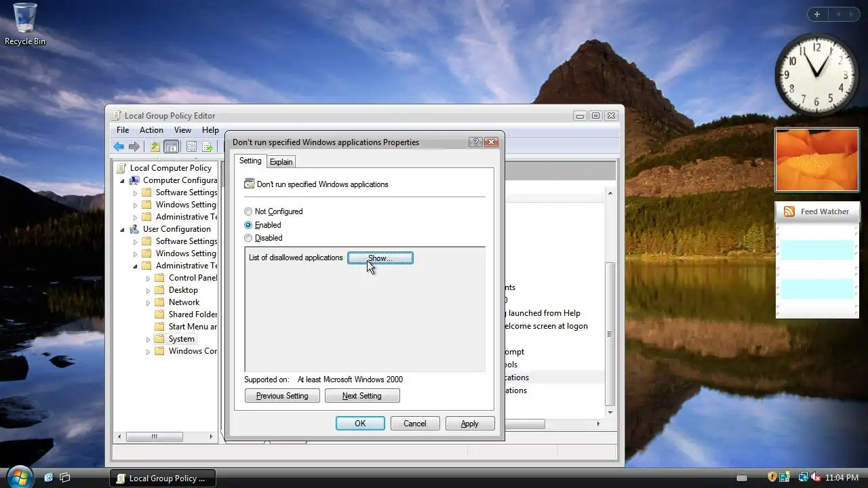The width and height of the screenshot is (868, 488).
Task: Expand the Desktop tree node
Action: coord(149,290)
